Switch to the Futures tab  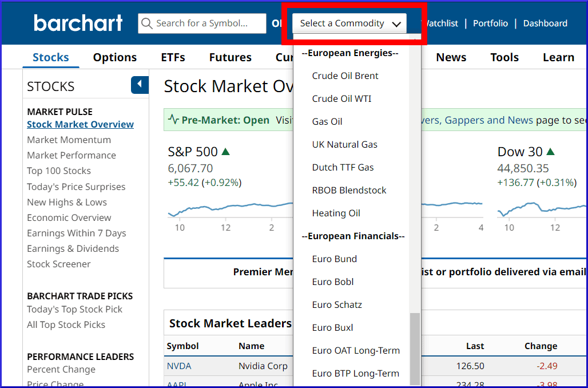click(230, 57)
